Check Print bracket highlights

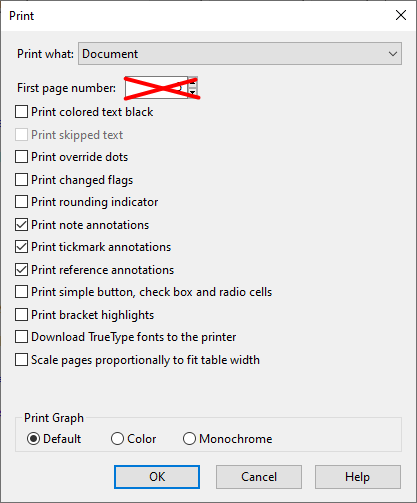coord(21,315)
